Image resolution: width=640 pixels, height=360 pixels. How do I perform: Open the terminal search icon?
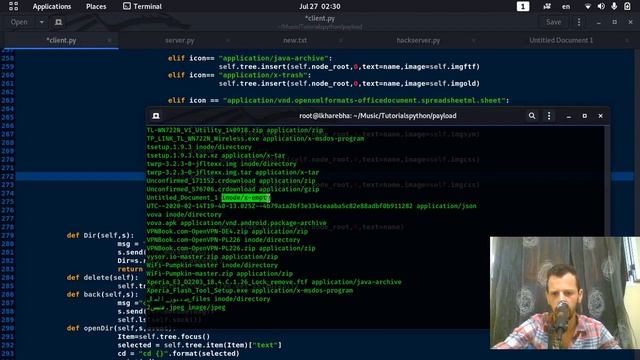point(532,116)
